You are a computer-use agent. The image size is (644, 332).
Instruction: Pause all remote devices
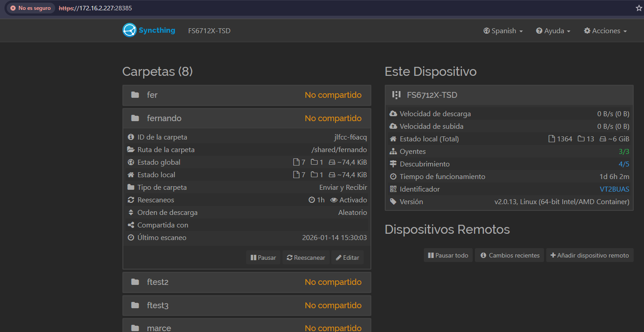tap(448, 255)
